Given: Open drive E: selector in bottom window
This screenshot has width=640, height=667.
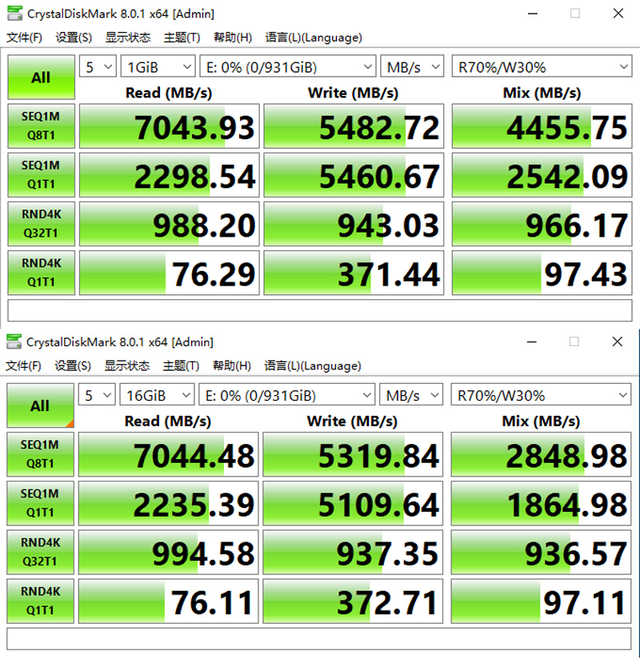Looking at the screenshot, I should [x=287, y=395].
